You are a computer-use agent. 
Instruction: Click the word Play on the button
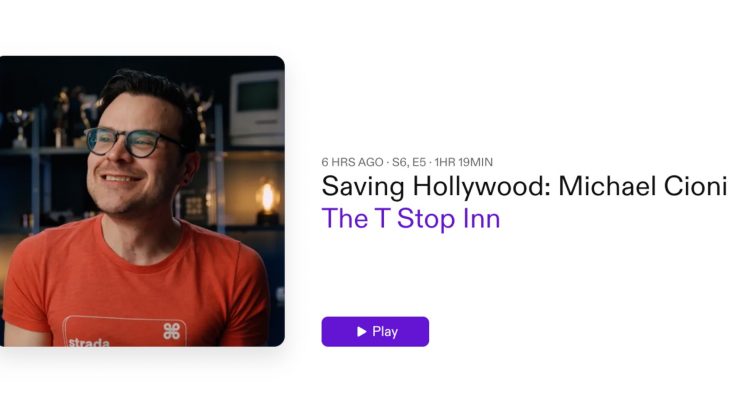point(385,331)
